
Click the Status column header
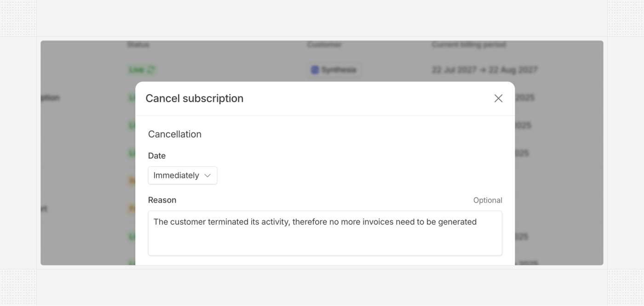138,45
